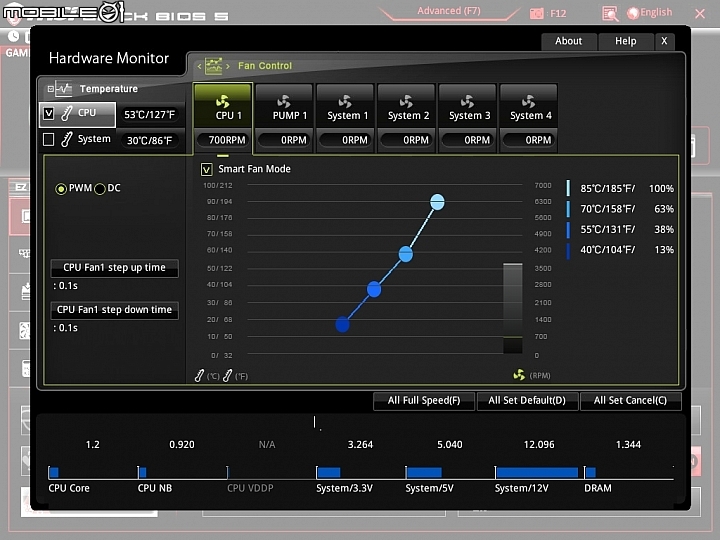Image resolution: width=720 pixels, height=540 pixels.
Task: Select DC fan control mode
Action: [x=100, y=189]
